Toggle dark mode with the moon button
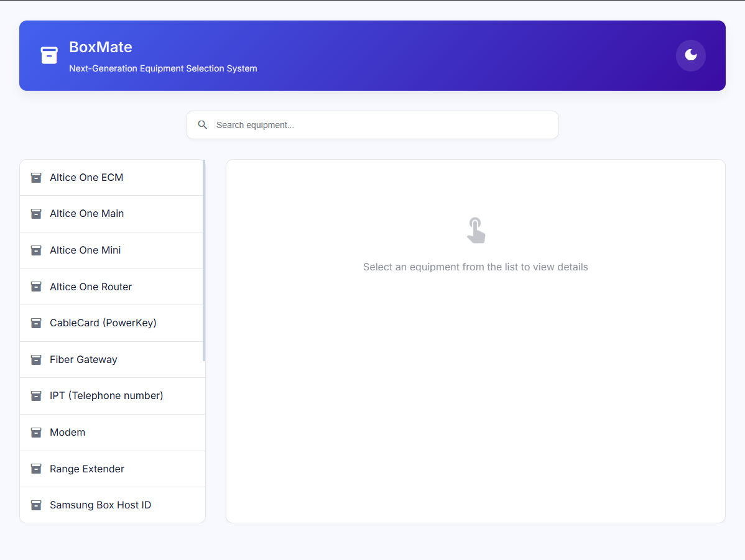Viewport: 745px width, 560px height. (690, 55)
